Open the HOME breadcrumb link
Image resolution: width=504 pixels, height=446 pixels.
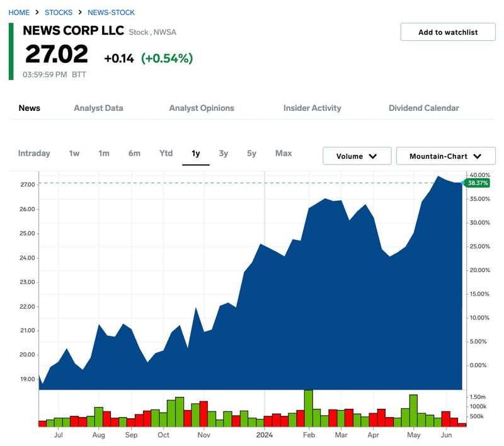point(19,13)
